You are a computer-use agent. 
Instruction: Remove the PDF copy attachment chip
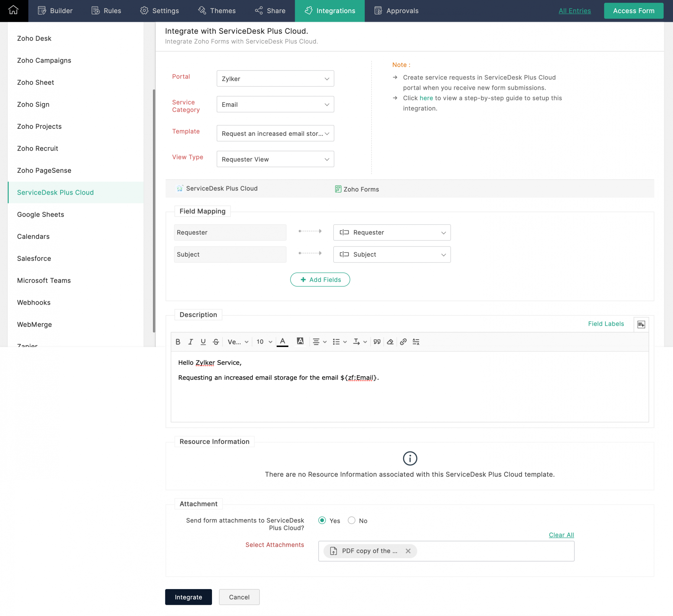[x=408, y=551]
